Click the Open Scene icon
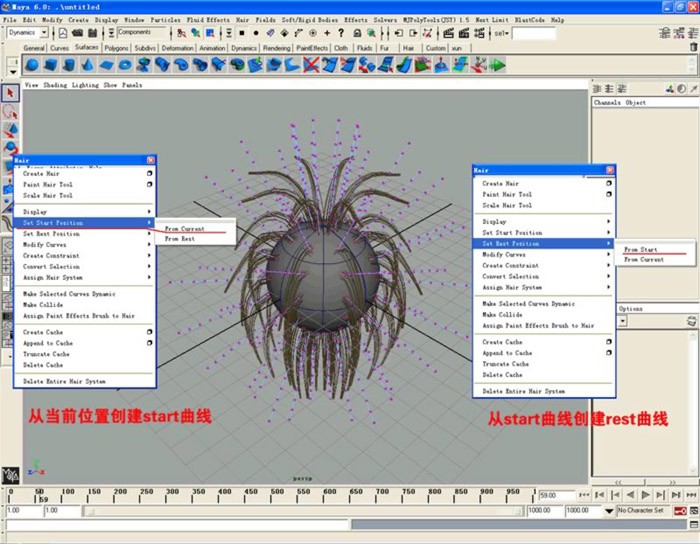 (78, 33)
